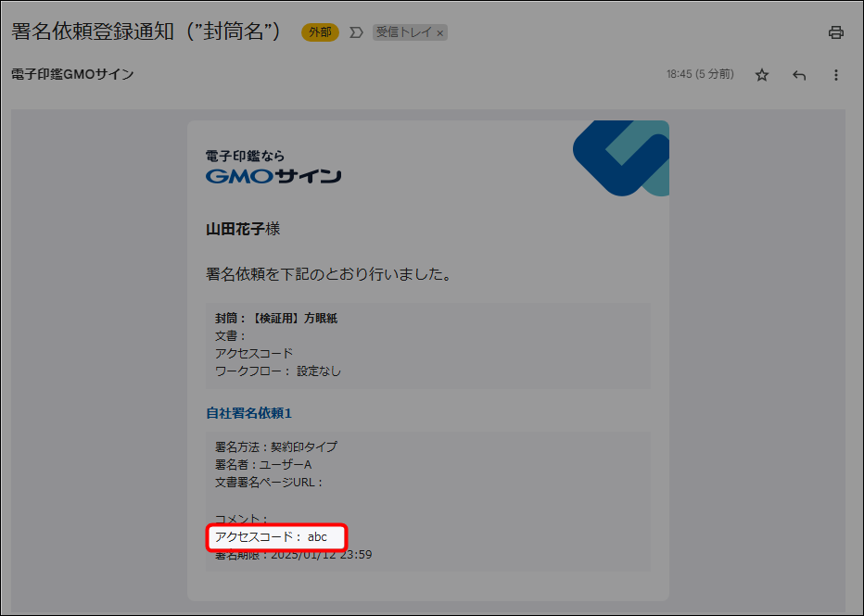Toggle the importance marker next to 外部
864x616 pixels.
pos(356,32)
